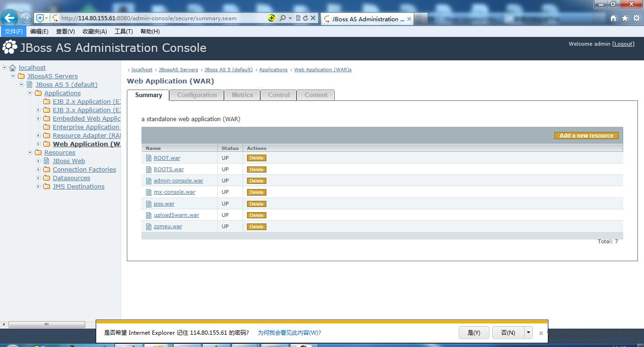Click the file icon beside ROOT.war
This screenshot has width=644, height=347.
[149, 158]
